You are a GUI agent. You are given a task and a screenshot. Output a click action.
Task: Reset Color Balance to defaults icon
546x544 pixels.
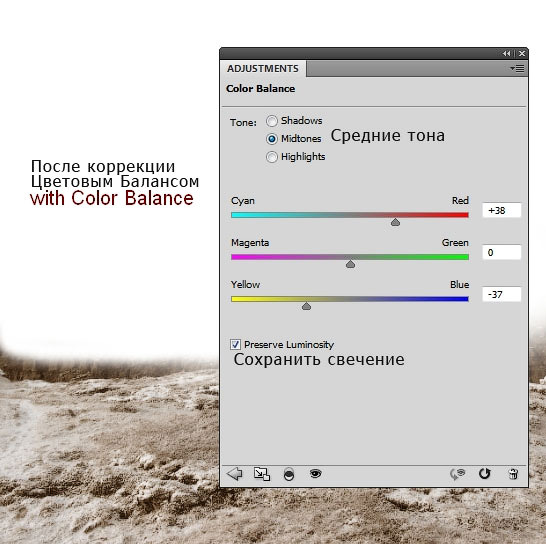click(484, 474)
